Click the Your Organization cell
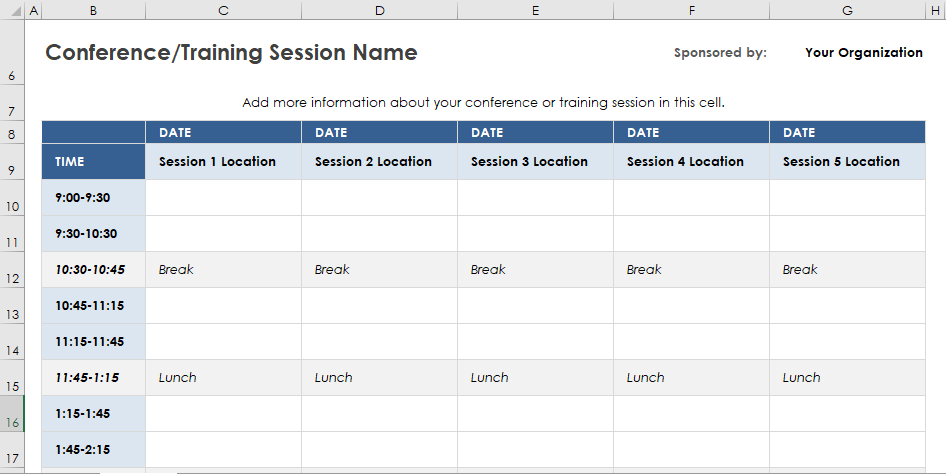 [x=863, y=52]
